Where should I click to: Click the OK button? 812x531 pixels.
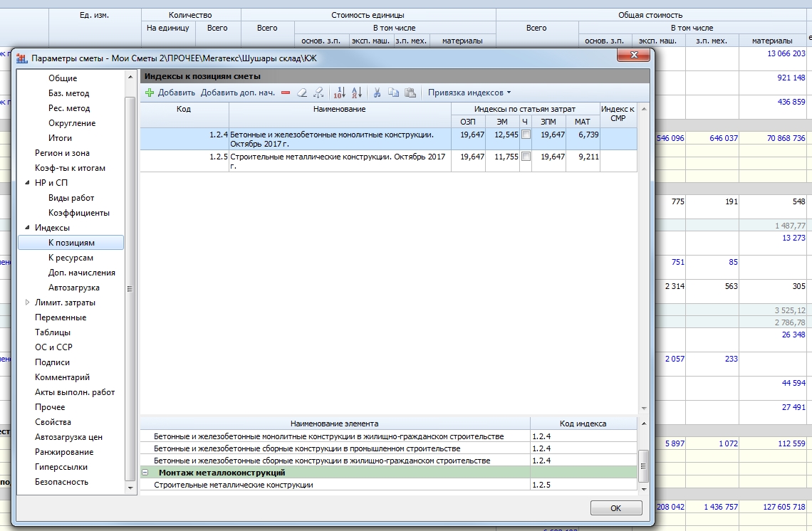615,508
